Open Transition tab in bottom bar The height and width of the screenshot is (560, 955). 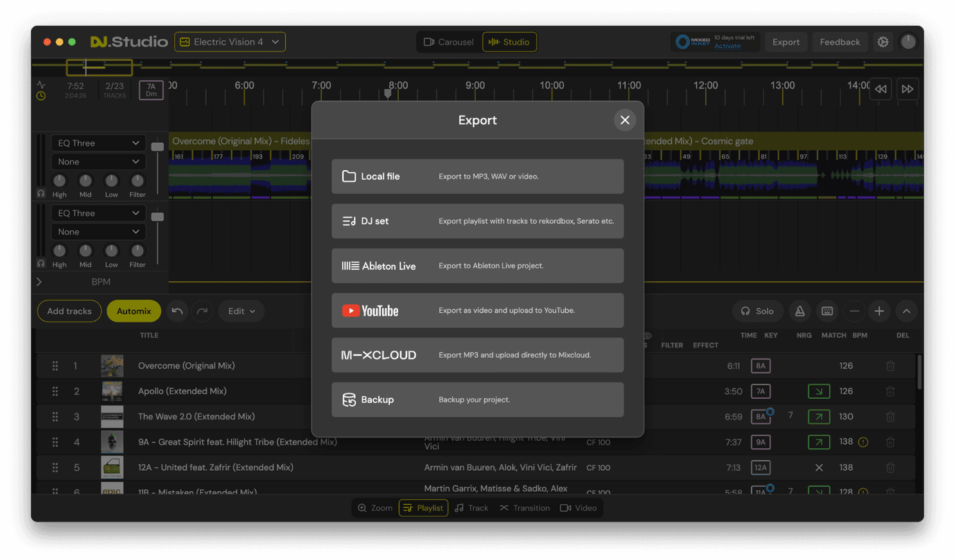(525, 508)
